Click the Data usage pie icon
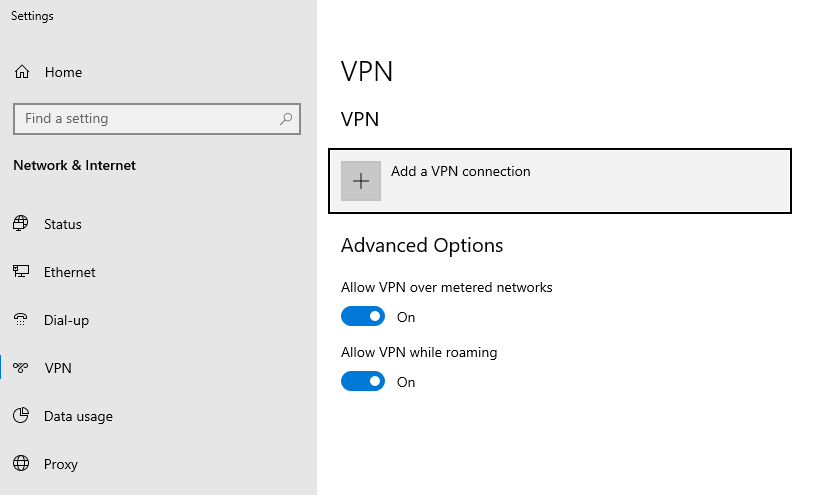This screenshot has width=814, height=495. (x=21, y=416)
